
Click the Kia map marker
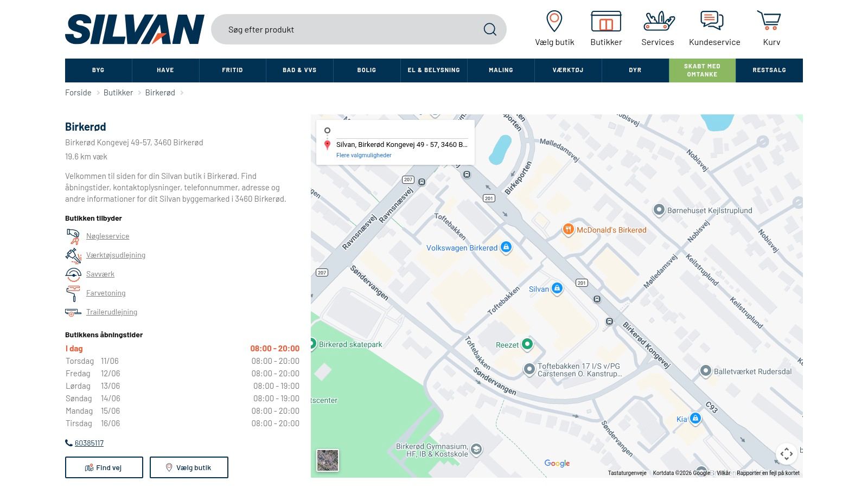pyautogui.click(x=695, y=418)
